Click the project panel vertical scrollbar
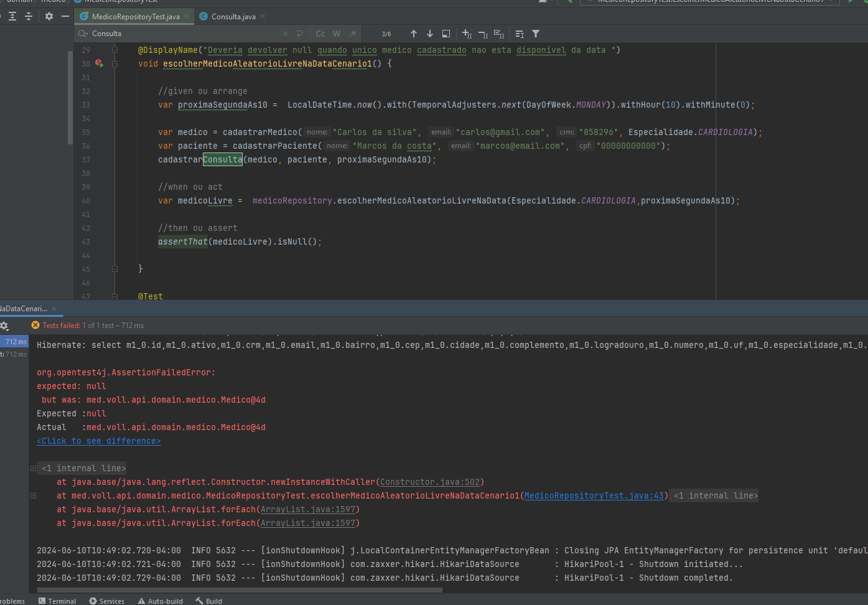The height and width of the screenshot is (605, 868). coord(70,96)
